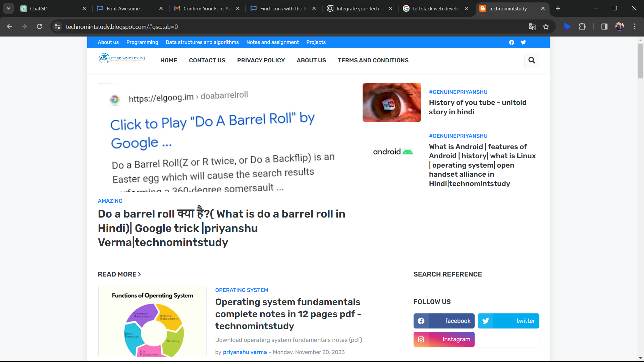Switch to the Integrate your tech tab
The height and width of the screenshot is (362, 644).
360,8
